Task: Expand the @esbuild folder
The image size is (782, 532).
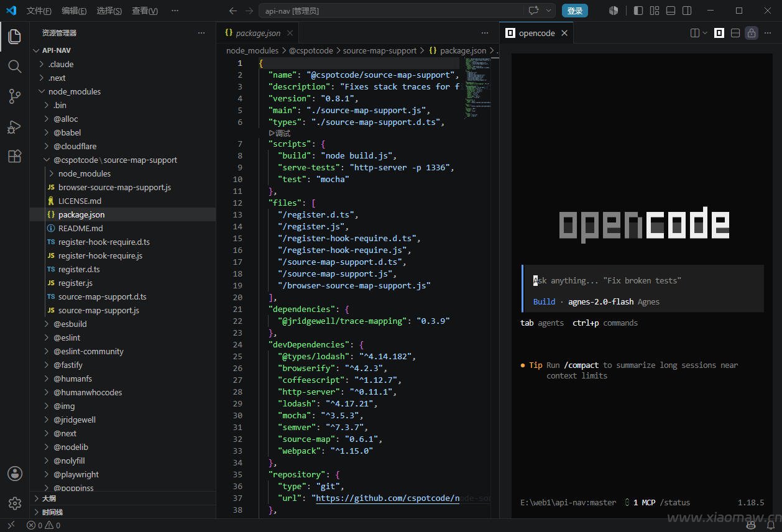Action: click(x=123, y=324)
